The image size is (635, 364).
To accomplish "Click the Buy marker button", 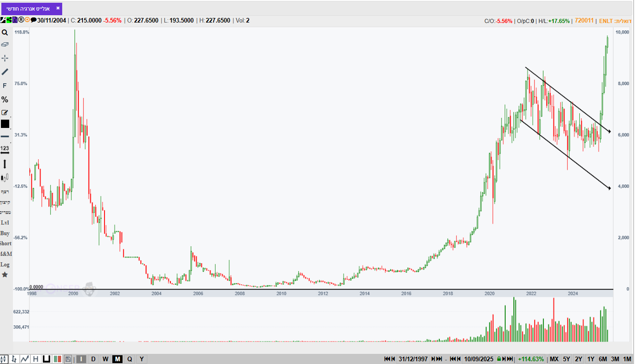I will coord(5,233).
